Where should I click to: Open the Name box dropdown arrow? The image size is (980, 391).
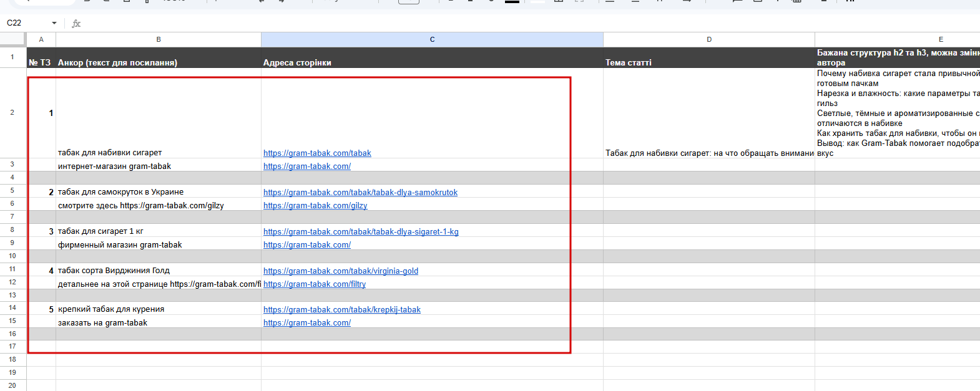pyautogui.click(x=54, y=23)
